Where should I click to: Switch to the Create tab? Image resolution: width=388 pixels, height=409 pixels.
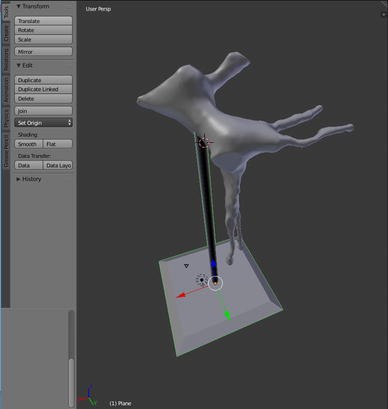click(6, 33)
